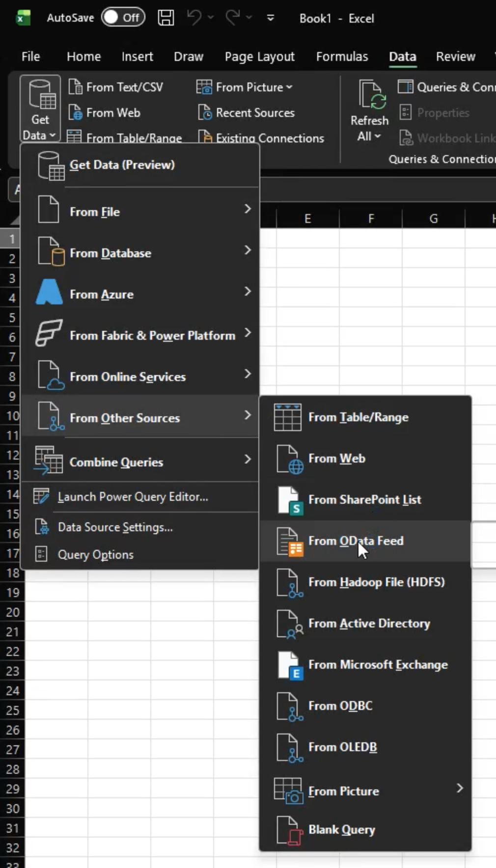Choose From Active Directory
496x868 pixels.
click(x=365, y=624)
